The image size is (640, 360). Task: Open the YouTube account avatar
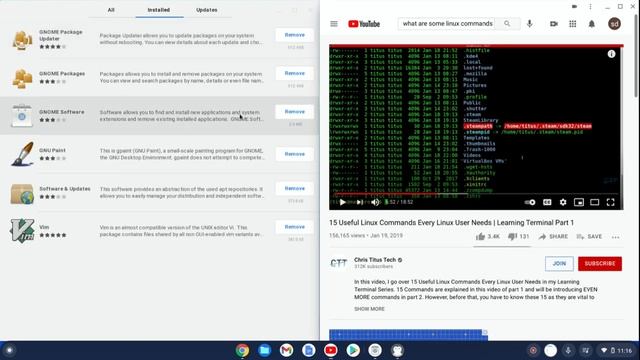coord(614,24)
